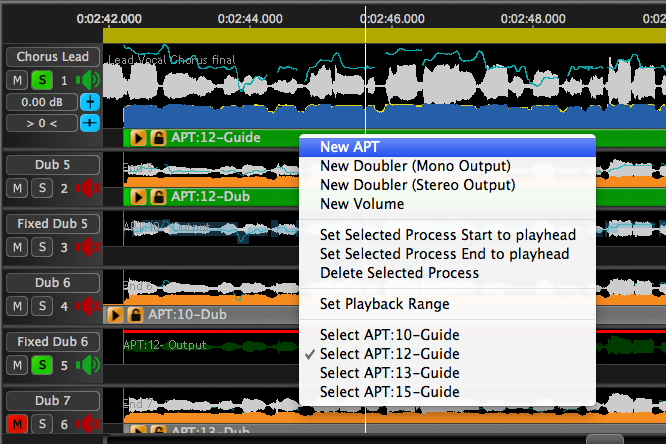666x444 pixels.
Task: Click the lock icon on APT:10-Dub
Action: point(135,315)
